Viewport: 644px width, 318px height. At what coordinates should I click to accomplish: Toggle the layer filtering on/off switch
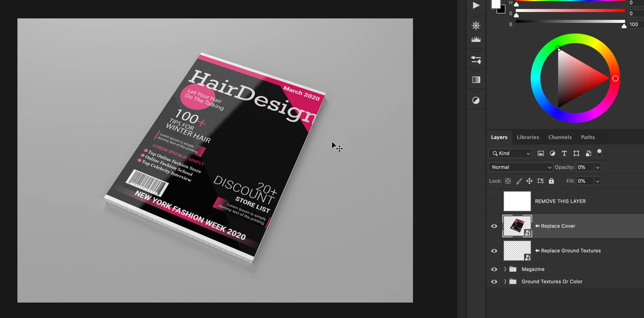coord(599,152)
